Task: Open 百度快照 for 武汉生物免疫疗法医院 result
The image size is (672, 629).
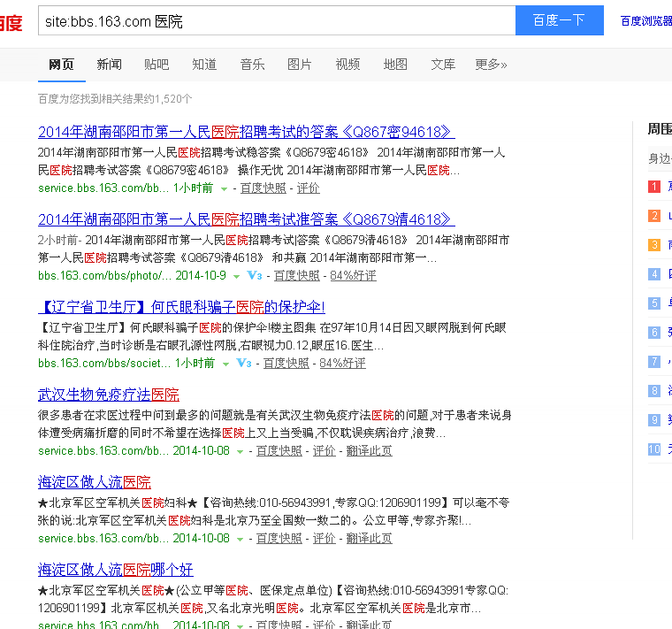Action: [279, 450]
